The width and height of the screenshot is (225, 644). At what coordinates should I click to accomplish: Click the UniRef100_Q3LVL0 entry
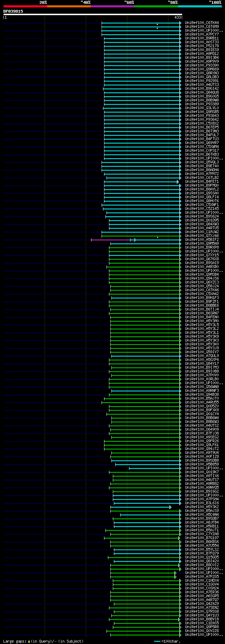tap(202, 108)
